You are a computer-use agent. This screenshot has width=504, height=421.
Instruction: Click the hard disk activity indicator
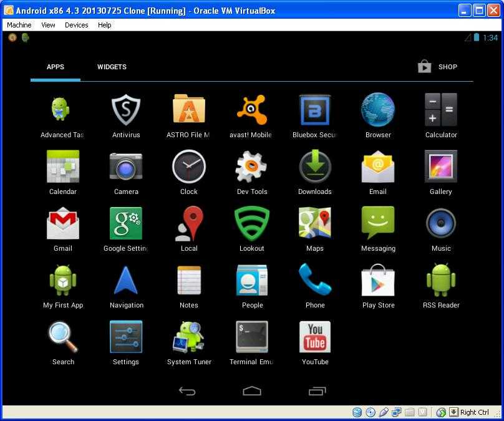click(357, 412)
